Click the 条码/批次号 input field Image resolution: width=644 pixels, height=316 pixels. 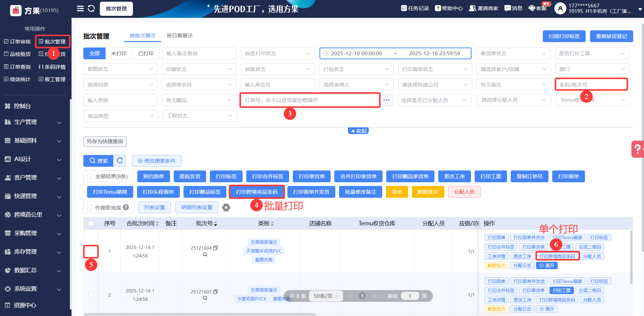click(x=591, y=85)
